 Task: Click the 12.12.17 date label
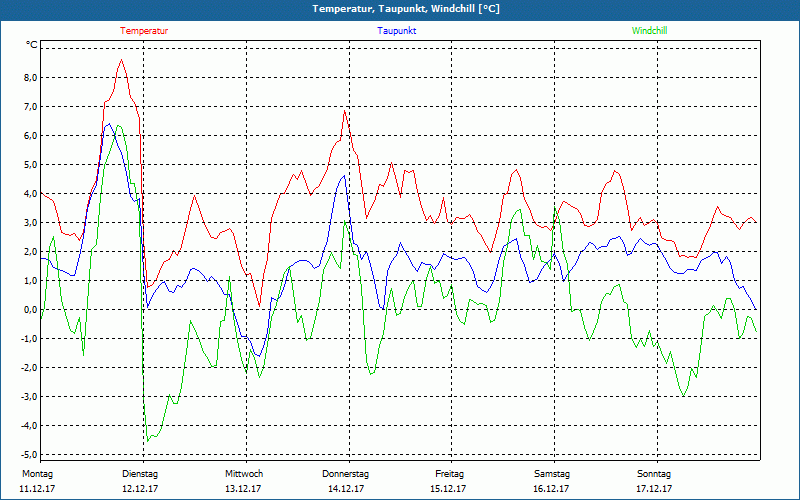[x=140, y=489]
